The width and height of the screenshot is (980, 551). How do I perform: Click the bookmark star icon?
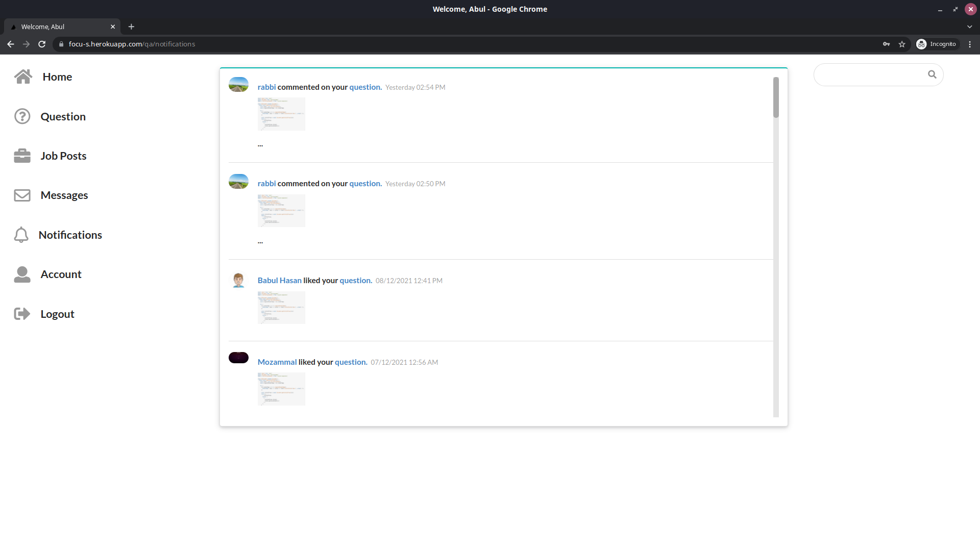point(902,44)
